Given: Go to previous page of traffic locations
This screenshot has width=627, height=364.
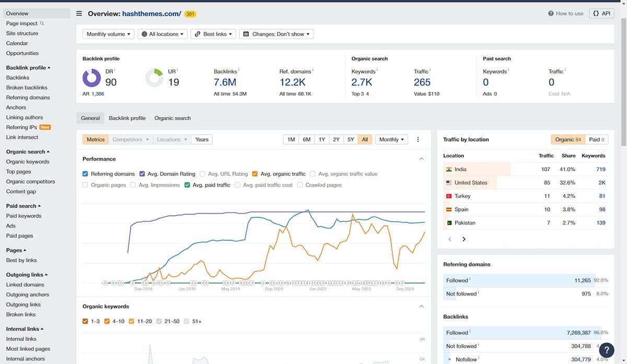Looking at the screenshot, I should (449, 239).
